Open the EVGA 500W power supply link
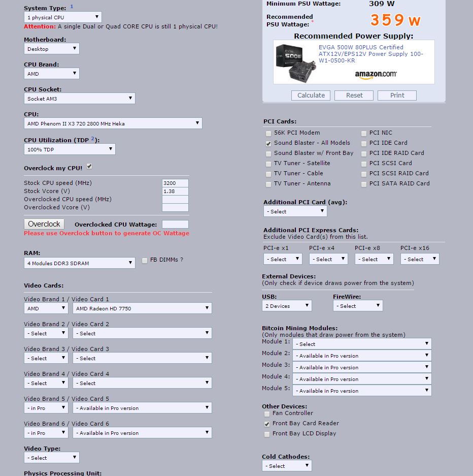The image size is (473, 476). 370,54
